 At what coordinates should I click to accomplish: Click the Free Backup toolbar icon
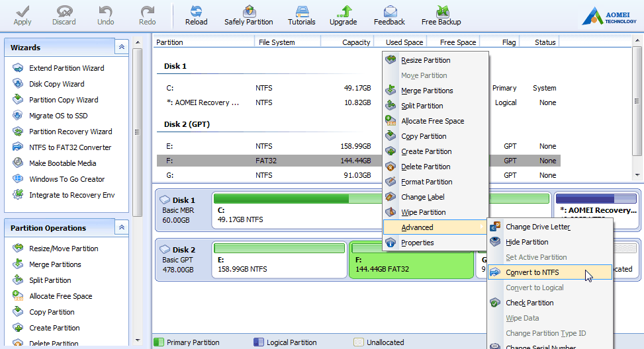click(442, 11)
